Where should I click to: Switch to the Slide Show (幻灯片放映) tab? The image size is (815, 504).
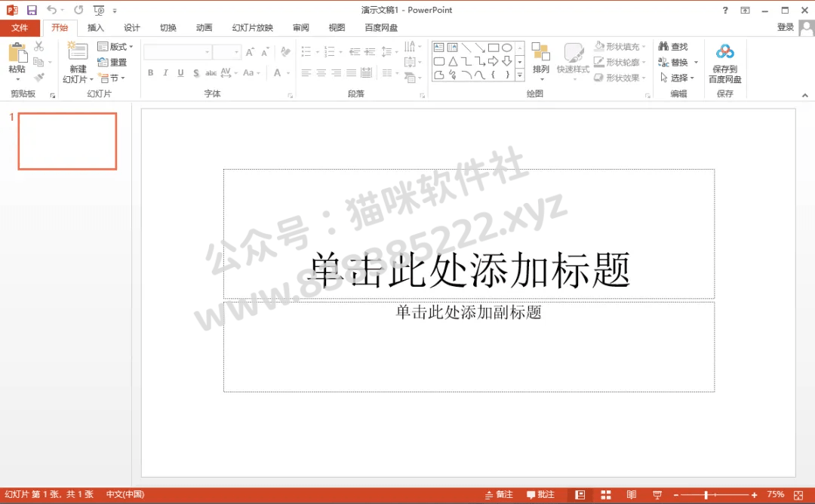(253, 27)
